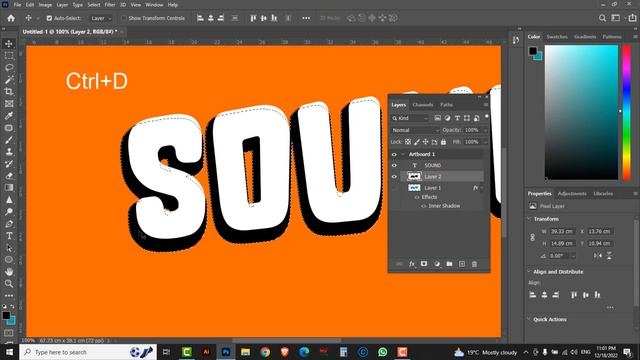This screenshot has height=360, width=640.
Task: Select the Brush tool
Action: click(9, 140)
